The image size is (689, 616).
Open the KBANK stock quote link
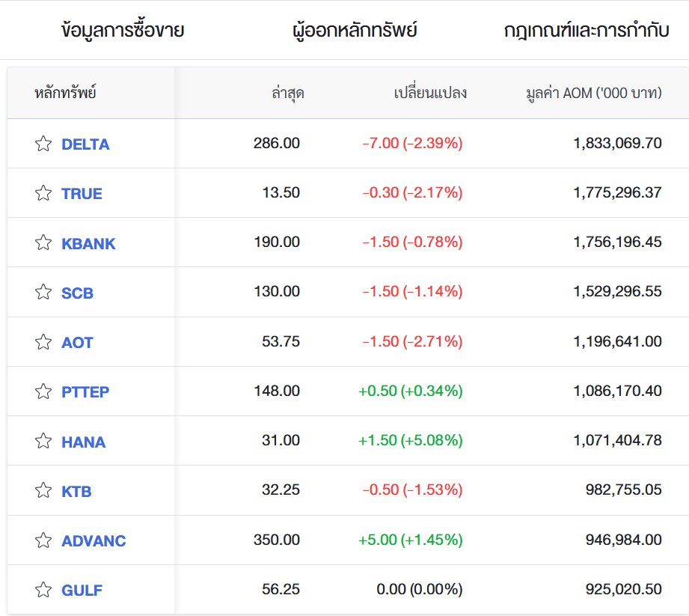click(x=88, y=243)
